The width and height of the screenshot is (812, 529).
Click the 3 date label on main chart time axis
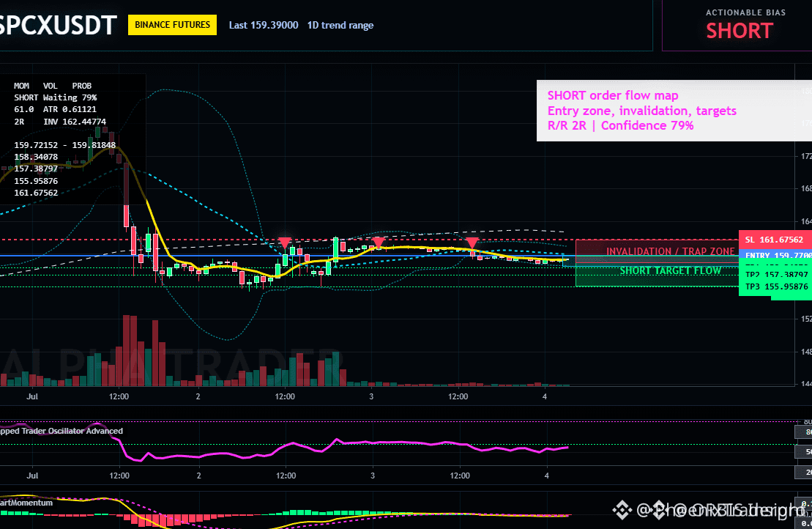point(371,396)
